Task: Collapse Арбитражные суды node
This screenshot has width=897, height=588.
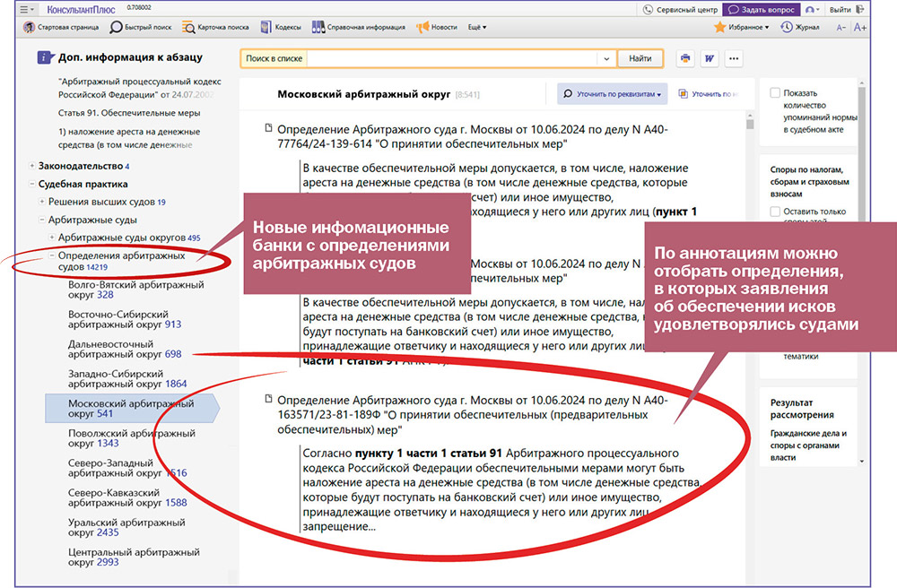Action: [42, 220]
